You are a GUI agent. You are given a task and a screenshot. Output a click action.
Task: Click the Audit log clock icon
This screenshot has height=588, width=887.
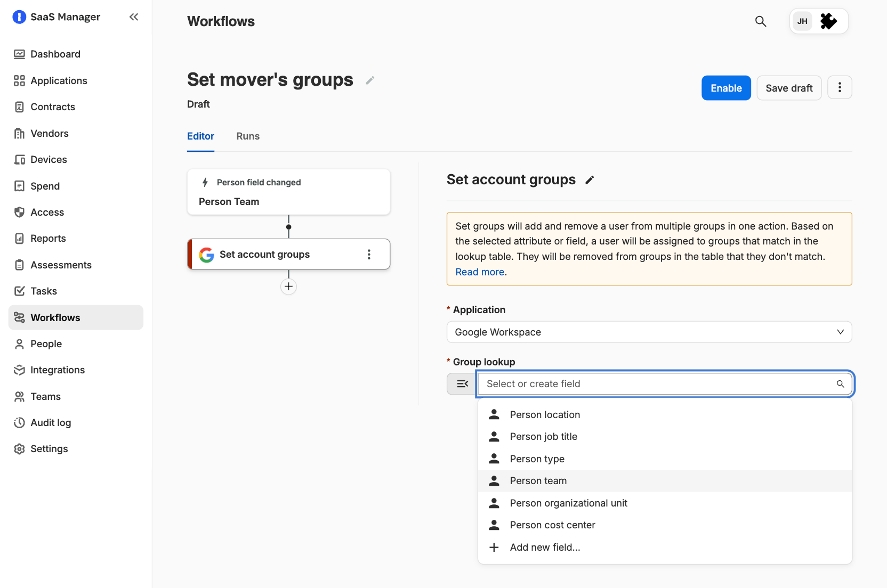(x=19, y=422)
